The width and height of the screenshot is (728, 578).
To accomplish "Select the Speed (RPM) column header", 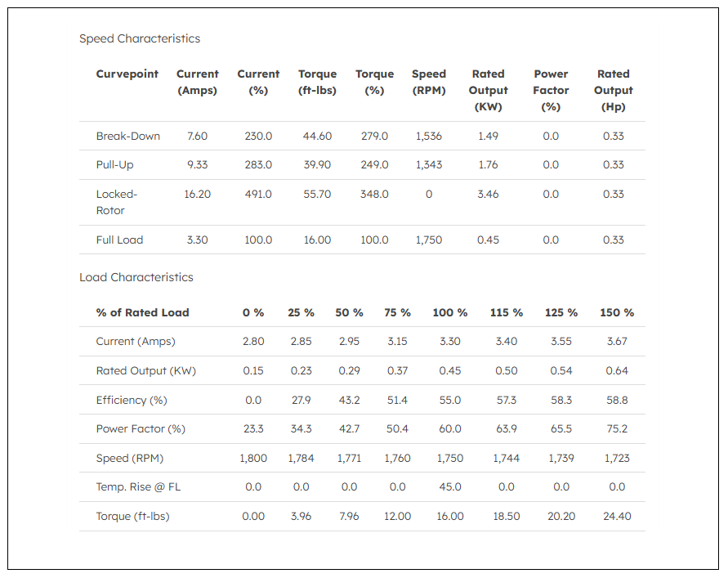I will pos(428,83).
